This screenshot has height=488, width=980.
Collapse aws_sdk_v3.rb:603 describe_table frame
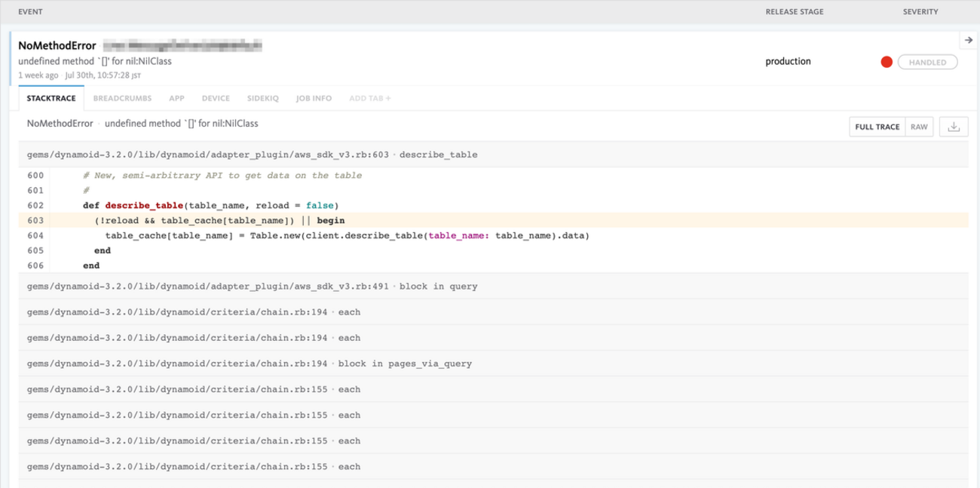(x=493, y=155)
